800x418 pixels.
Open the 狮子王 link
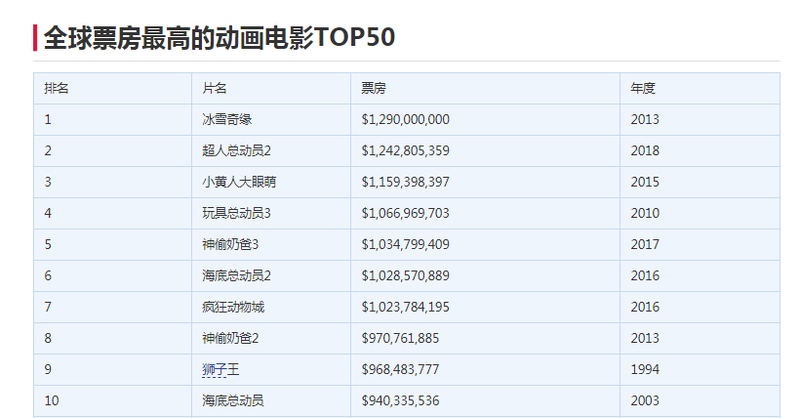[x=220, y=369]
